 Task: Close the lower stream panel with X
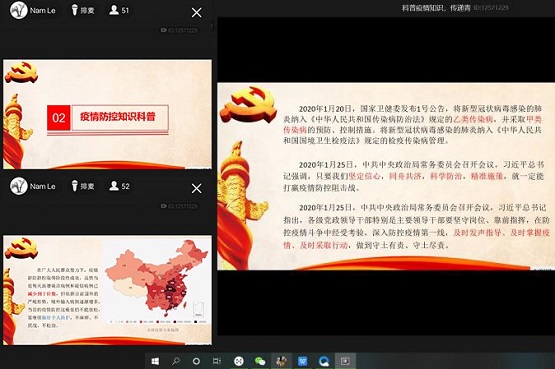[196, 188]
